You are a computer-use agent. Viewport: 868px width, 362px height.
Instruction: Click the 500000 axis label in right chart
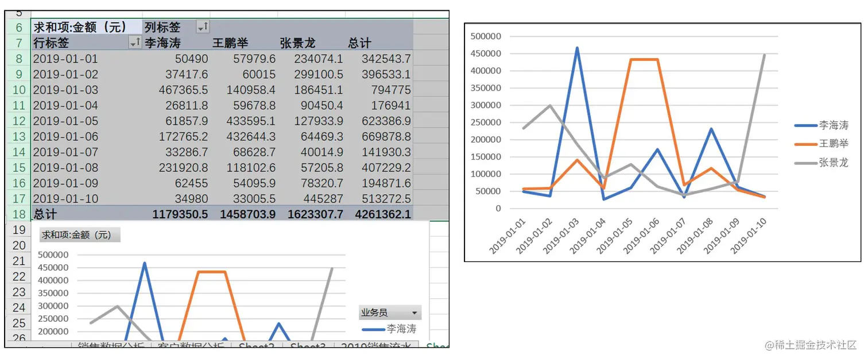pos(485,36)
